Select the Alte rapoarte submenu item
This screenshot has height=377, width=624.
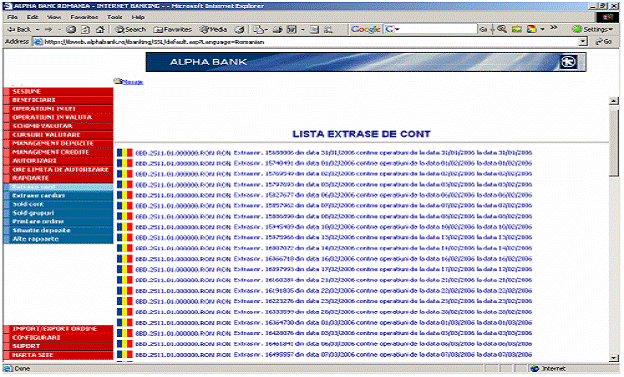(x=58, y=239)
